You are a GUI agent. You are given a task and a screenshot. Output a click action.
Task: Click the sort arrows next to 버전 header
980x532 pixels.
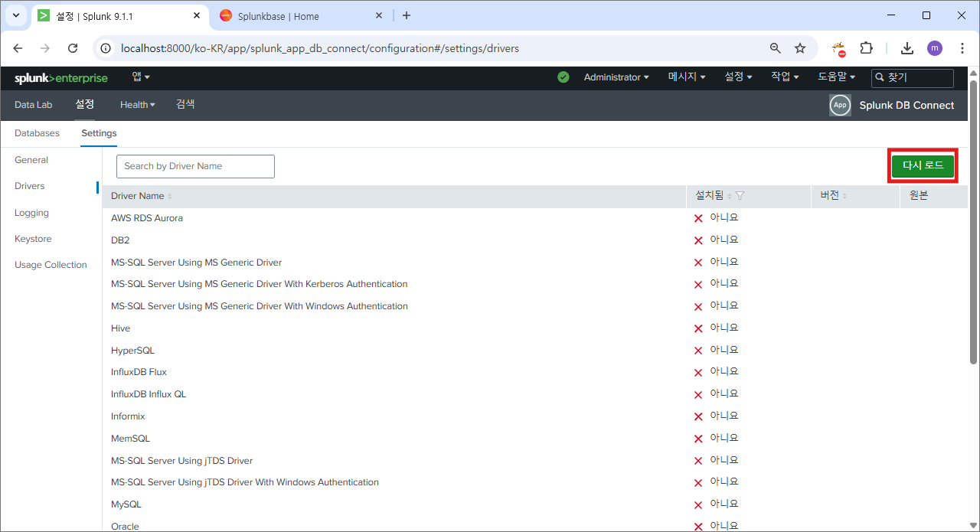point(845,196)
